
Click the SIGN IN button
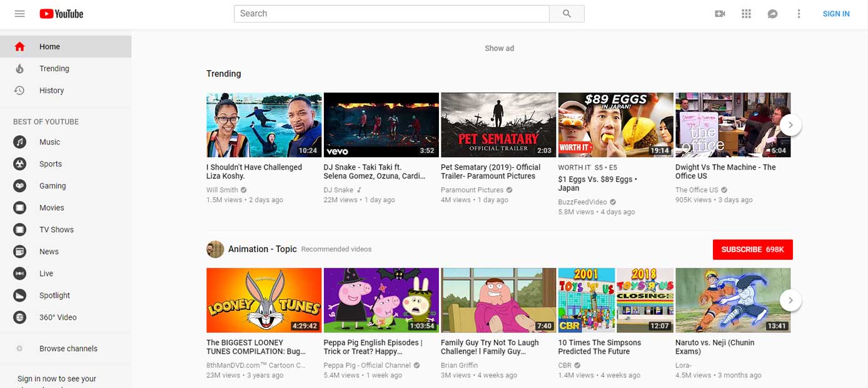coord(836,14)
